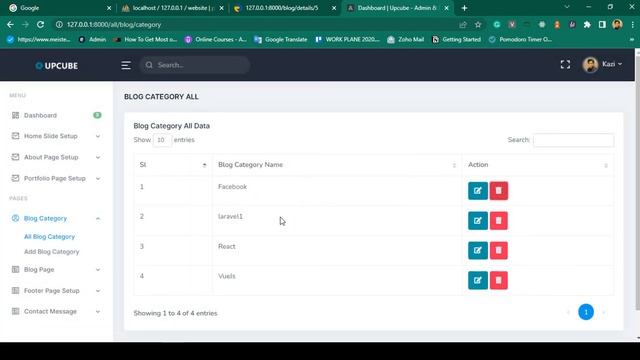Screen dimensions: 640x360
Task: Edit the React blog category
Action: pos(478,250)
